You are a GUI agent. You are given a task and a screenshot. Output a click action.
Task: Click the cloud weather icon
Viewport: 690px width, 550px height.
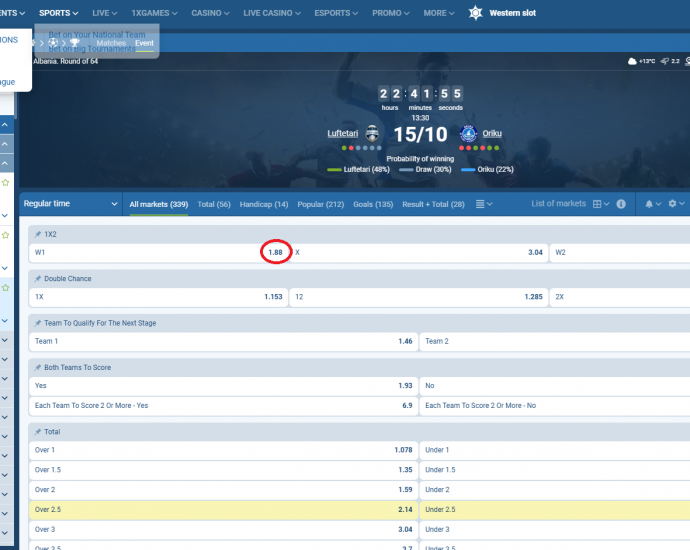click(632, 61)
